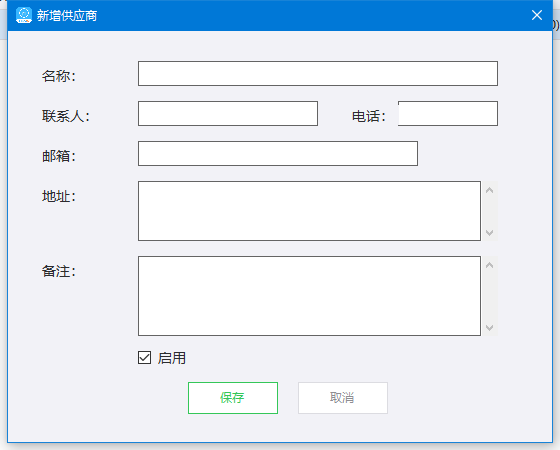The width and height of the screenshot is (560, 450).
Task: Click the 邮箱 label
Action: coord(59,156)
